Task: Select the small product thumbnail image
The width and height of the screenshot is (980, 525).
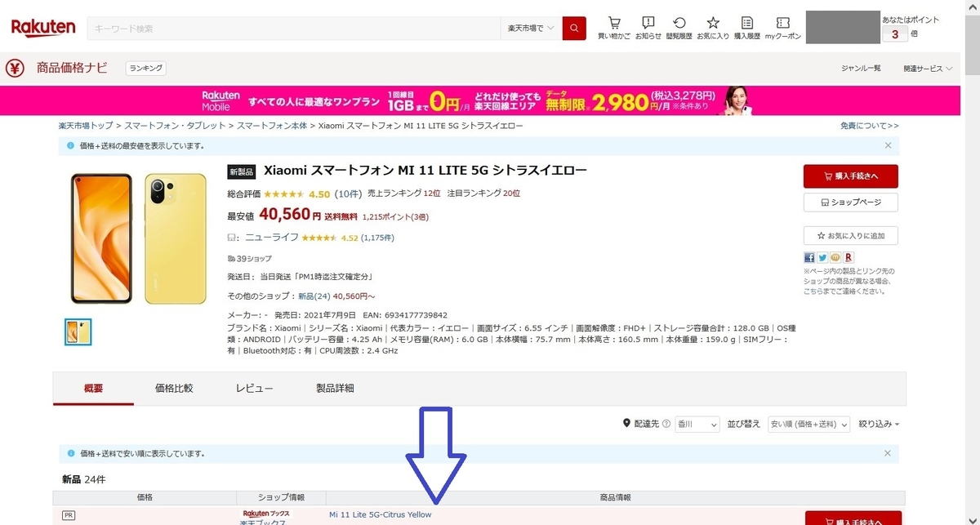Action: (x=78, y=331)
